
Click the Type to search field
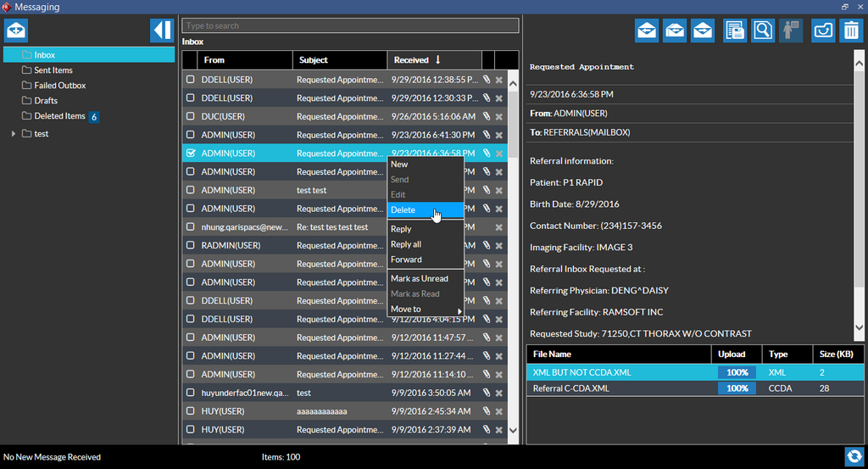(349, 26)
